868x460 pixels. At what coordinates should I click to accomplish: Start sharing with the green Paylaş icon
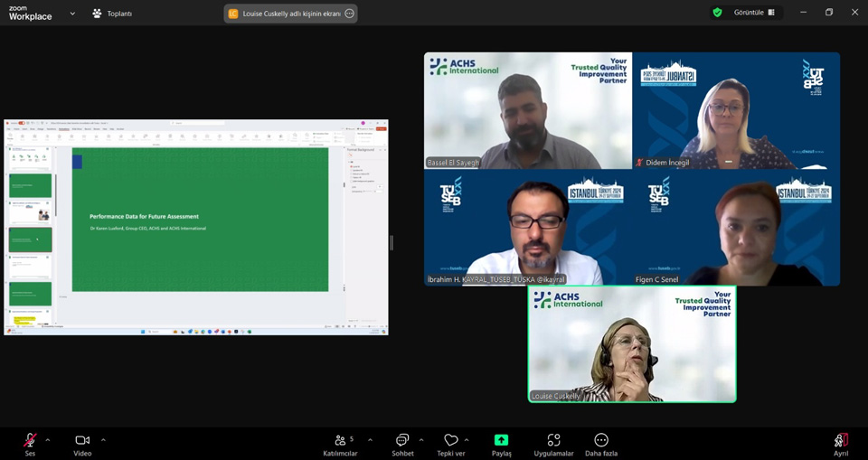(x=501, y=440)
